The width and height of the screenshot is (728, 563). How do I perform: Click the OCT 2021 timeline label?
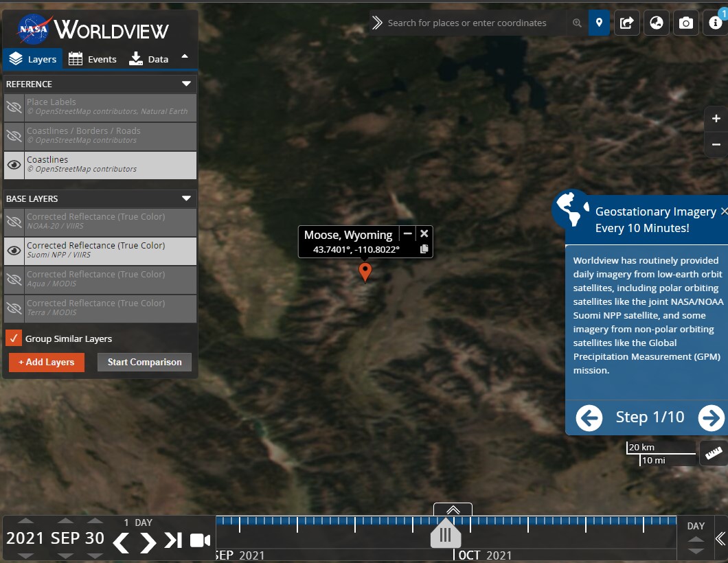pos(485,555)
